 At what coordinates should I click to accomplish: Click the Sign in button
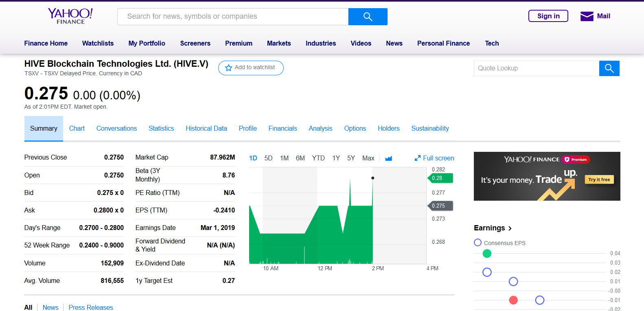coord(548,16)
